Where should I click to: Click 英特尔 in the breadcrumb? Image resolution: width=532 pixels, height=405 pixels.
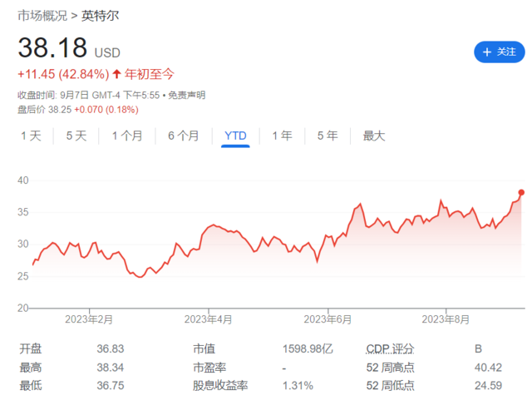(x=100, y=16)
